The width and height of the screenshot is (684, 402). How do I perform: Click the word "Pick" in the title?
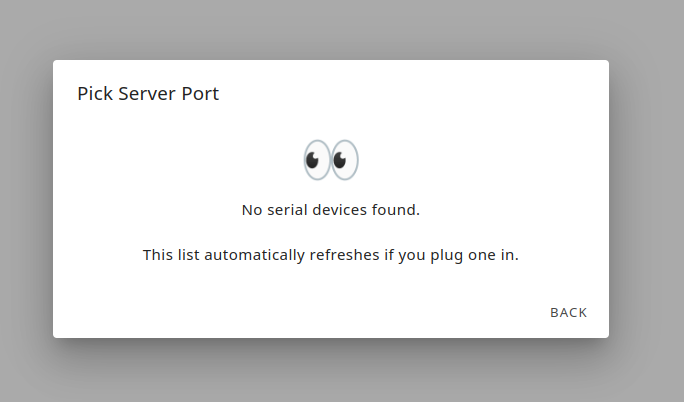95,94
